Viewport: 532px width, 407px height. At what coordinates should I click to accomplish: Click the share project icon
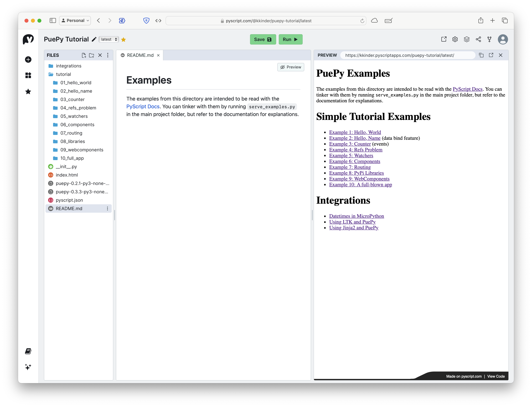[478, 39]
